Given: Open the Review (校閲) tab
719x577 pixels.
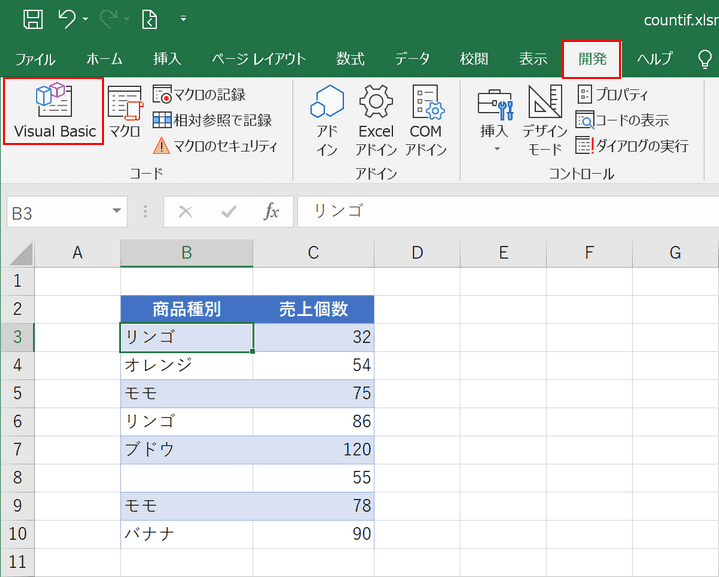Looking at the screenshot, I should (474, 59).
